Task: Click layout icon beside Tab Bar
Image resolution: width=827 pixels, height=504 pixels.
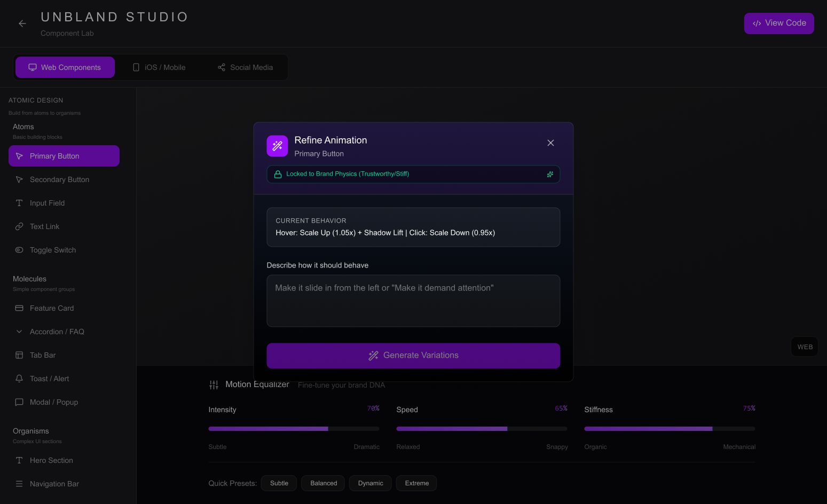Action: pyautogui.click(x=19, y=355)
